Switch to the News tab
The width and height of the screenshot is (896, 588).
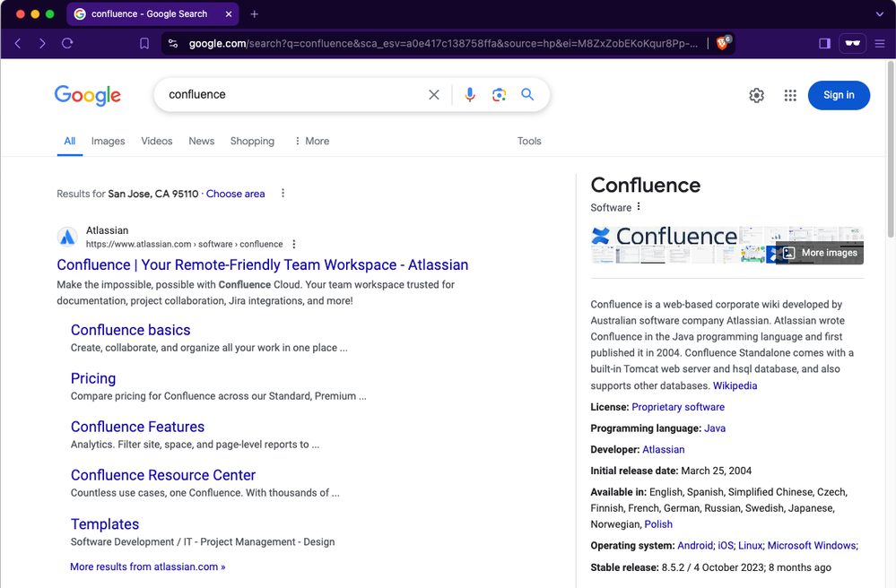[202, 141]
